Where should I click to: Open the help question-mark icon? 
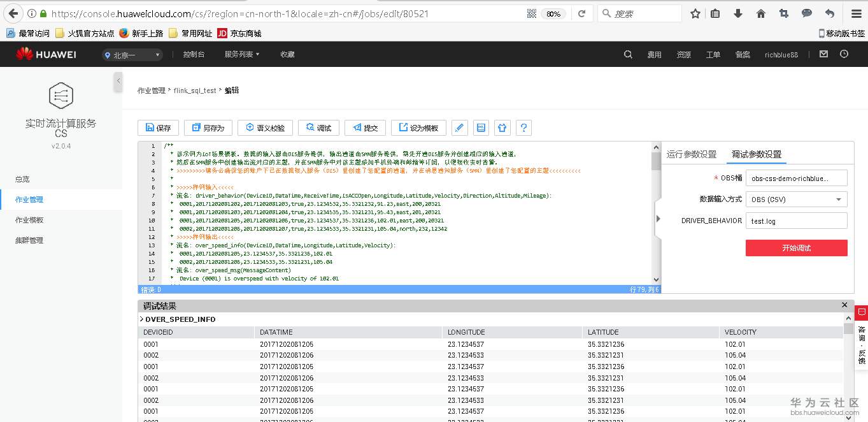pos(523,127)
